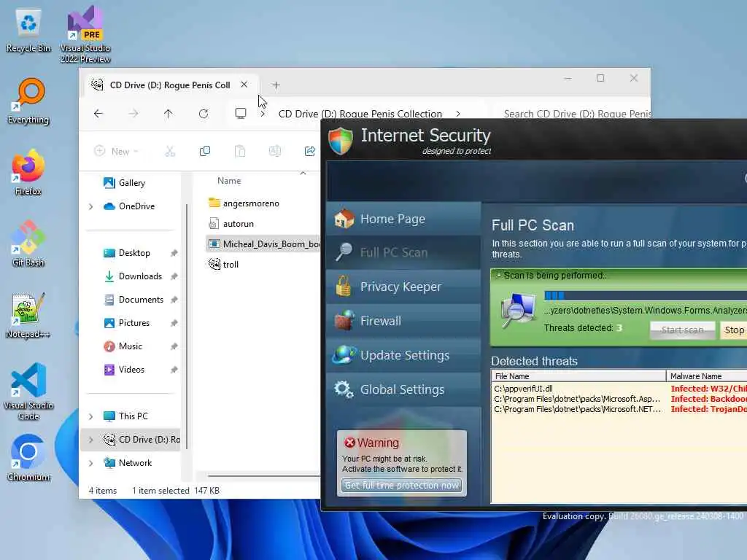Open Home Page in Internet Security
Viewport: 747px width, 560px height.
[404, 219]
